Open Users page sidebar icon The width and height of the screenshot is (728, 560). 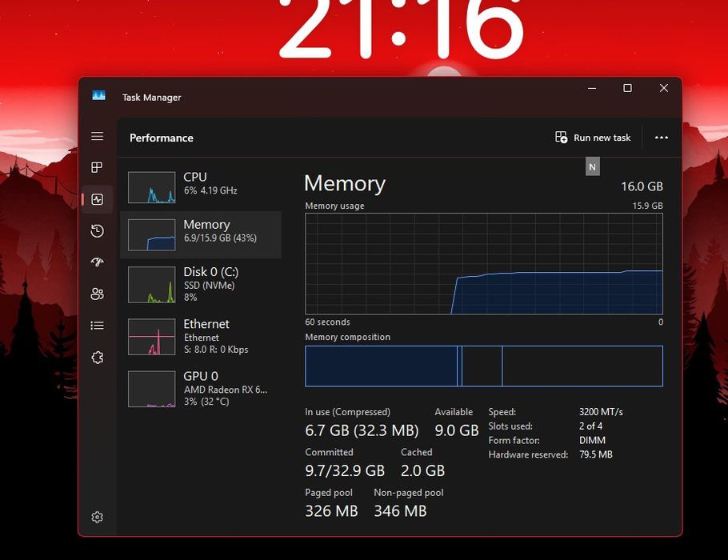coord(97,294)
